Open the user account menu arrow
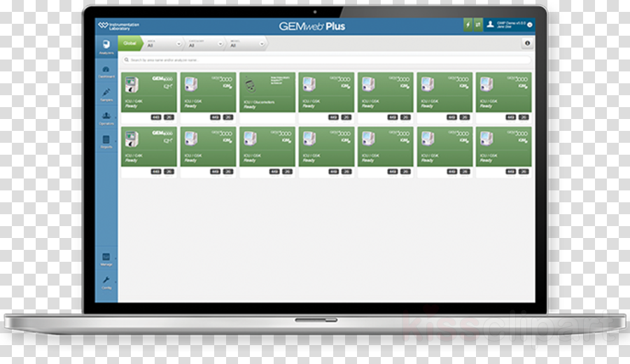 coord(530,25)
